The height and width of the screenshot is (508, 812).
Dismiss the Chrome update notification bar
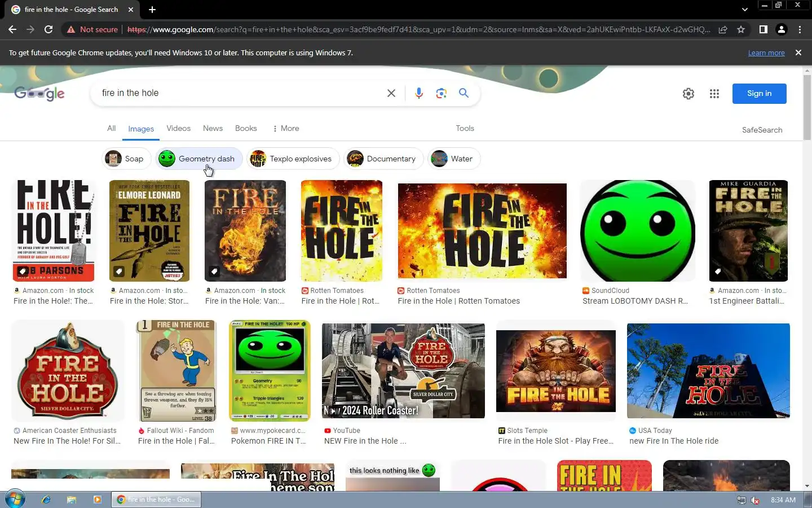pyautogui.click(x=798, y=52)
